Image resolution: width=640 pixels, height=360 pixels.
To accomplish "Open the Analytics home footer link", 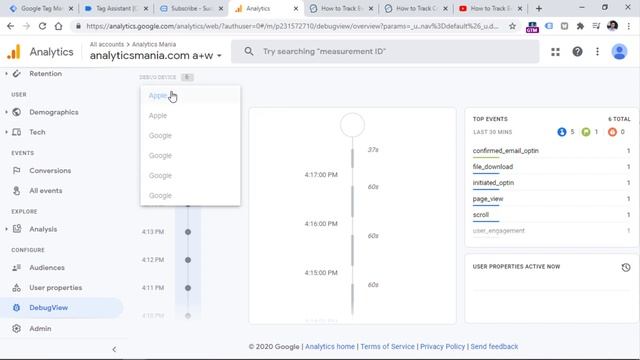I will 330,347.
